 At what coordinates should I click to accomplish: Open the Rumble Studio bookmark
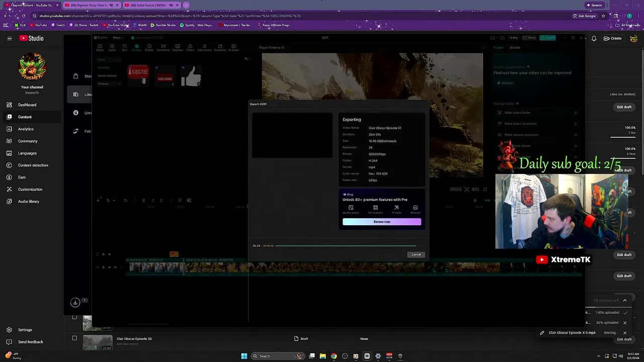[x=163, y=25]
